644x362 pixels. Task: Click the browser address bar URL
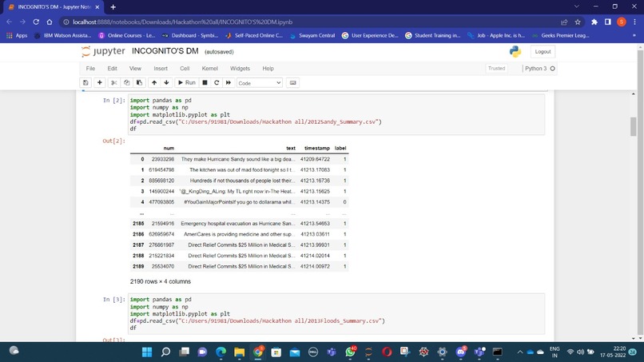pos(182,22)
